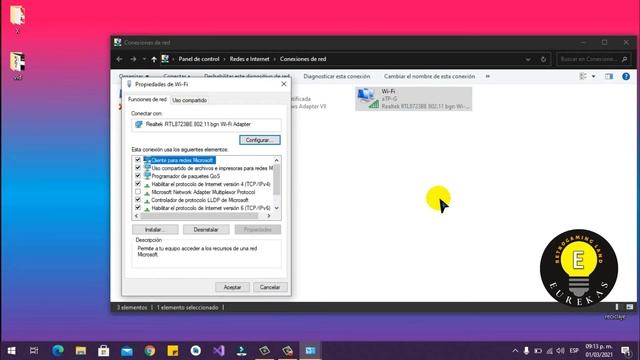
Task: Click the ESP language indicator
Action: (x=574, y=351)
